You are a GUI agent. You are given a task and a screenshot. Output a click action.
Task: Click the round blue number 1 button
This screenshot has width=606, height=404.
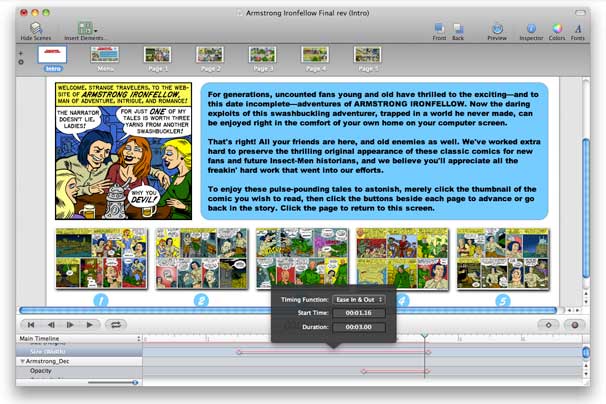[101, 300]
